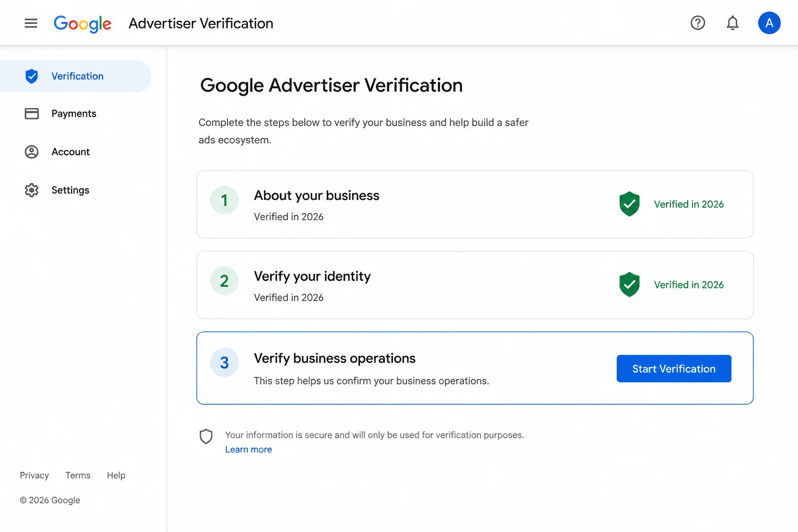Click the Advertiser Verification header title
The width and height of the screenshot is (798, 532).
click(x=201, y=23)
